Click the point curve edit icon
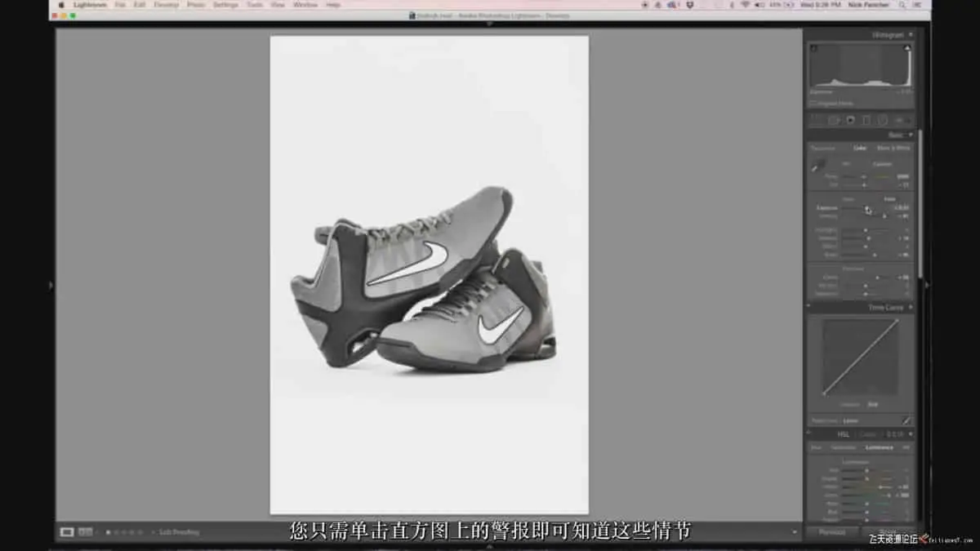Screen dimensions: 980x551 (906, 420)
